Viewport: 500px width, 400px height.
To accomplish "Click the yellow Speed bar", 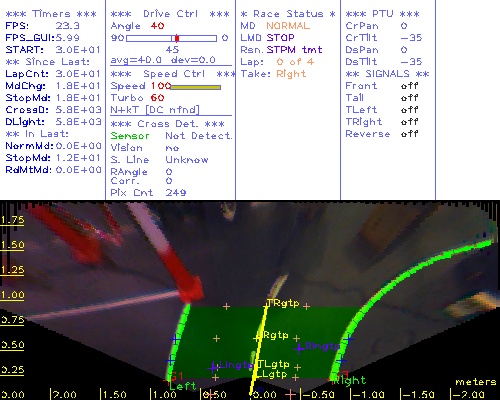I will tap(196, 87).
